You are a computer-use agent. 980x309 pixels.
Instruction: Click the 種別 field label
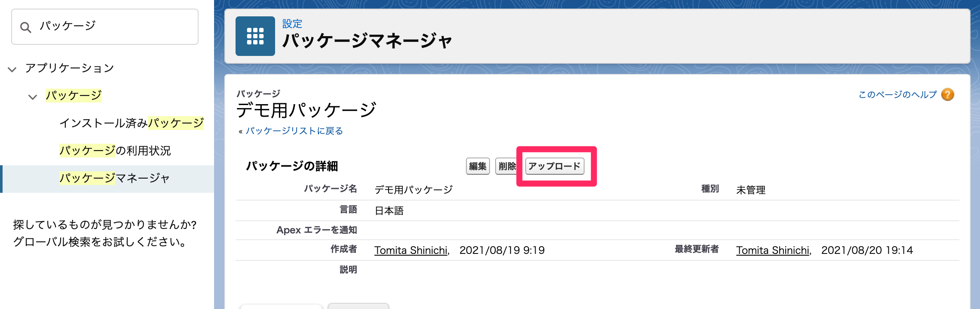[x=710, y=189]
